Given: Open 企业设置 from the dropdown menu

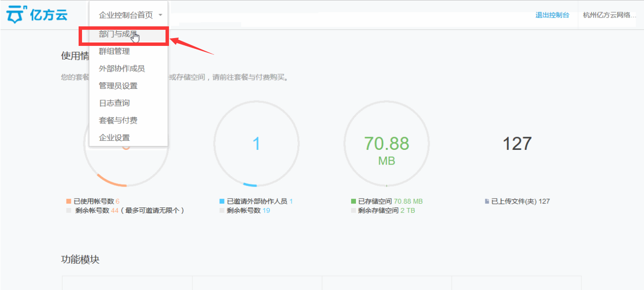Looking at the screenshot, I should click(x=114, y=138).
